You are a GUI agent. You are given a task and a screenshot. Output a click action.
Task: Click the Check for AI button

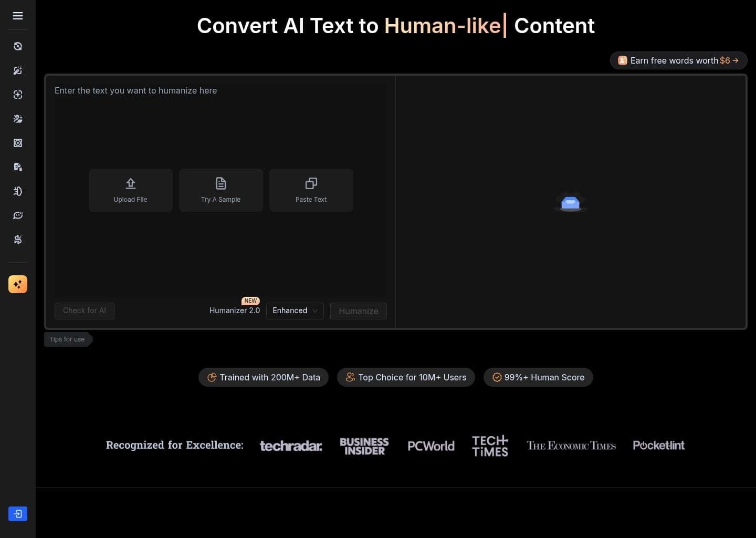coord(85,311)
